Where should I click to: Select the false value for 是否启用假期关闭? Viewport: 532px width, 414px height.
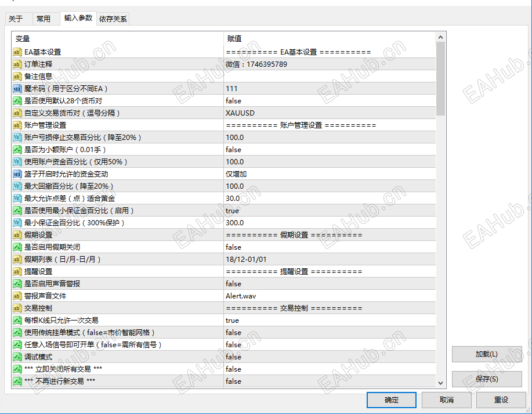tap(233, 247)
